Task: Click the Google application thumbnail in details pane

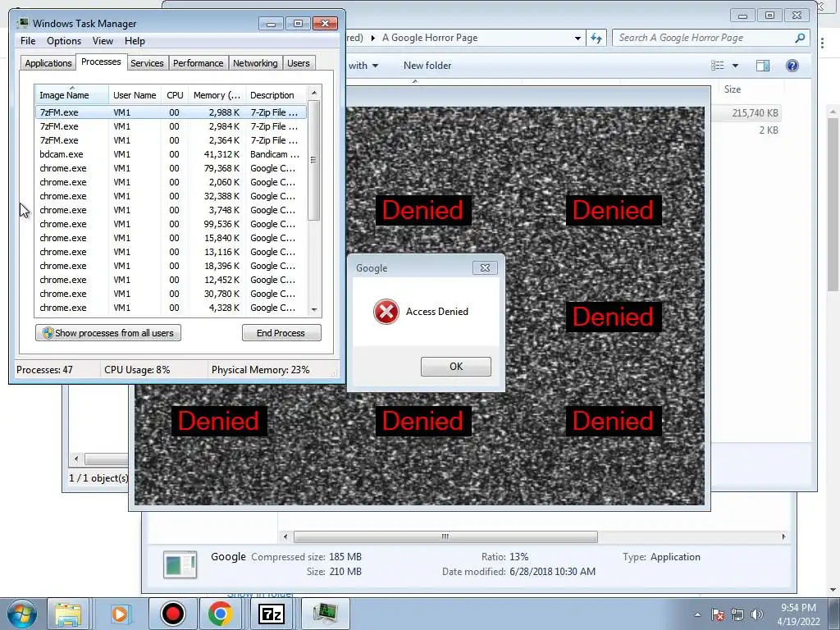Action: coord(180,564)
